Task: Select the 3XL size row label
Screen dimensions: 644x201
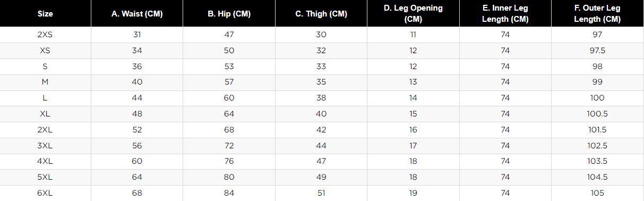Action: [45, 146]
